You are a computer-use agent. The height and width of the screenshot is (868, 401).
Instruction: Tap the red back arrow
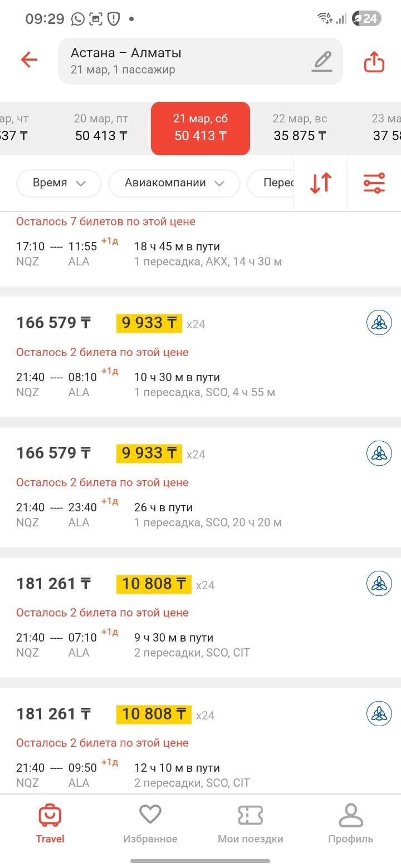(29, 60)
